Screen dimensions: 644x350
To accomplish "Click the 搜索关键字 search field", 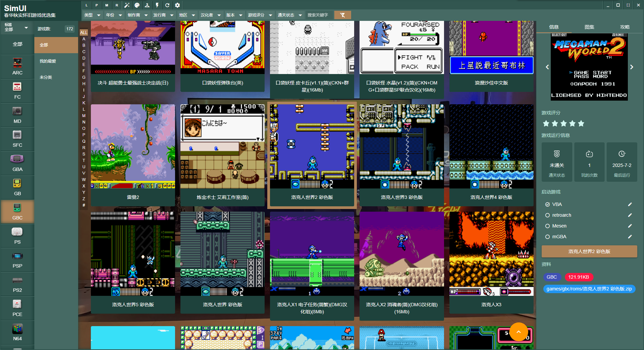I will (319, 15).
